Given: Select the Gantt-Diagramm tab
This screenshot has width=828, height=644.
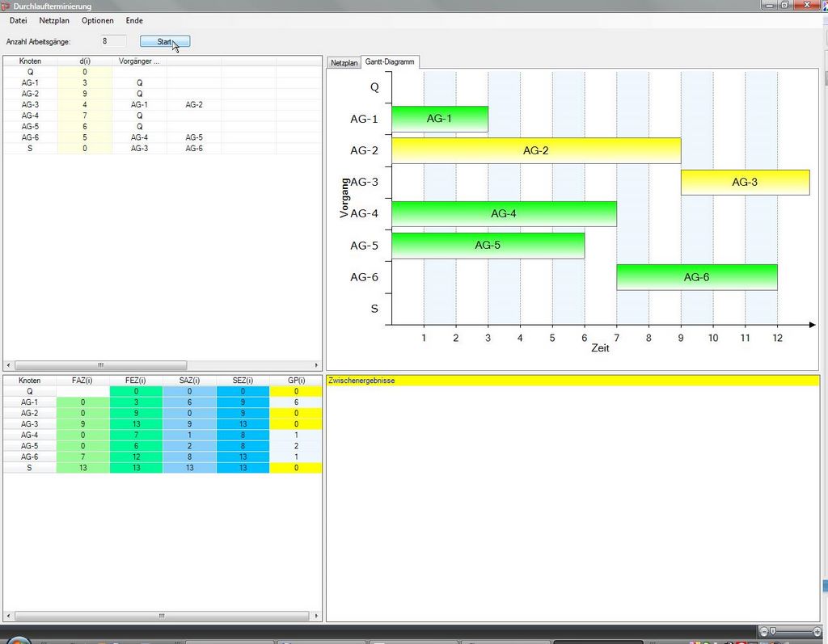Looking at the screenshot, I should click(x=390, y=61).
